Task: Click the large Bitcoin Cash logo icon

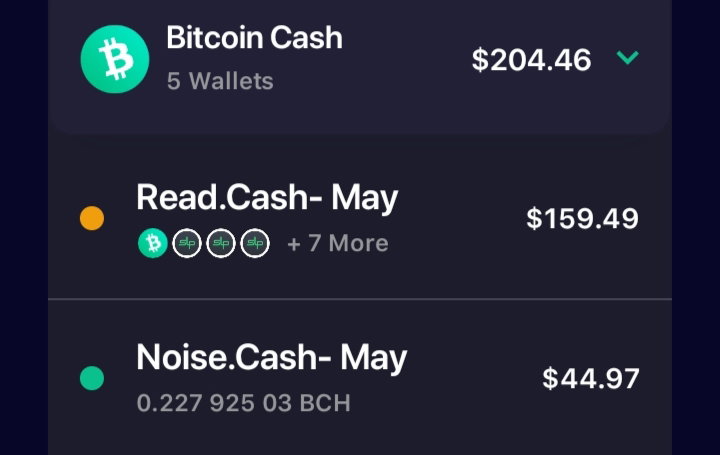Action: (115, 59)
